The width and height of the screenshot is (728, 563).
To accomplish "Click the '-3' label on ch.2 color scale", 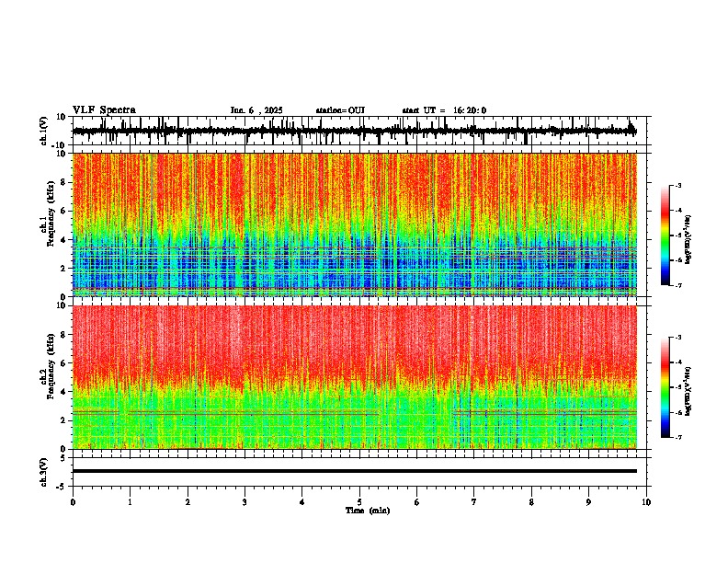I will click(678, 338).
